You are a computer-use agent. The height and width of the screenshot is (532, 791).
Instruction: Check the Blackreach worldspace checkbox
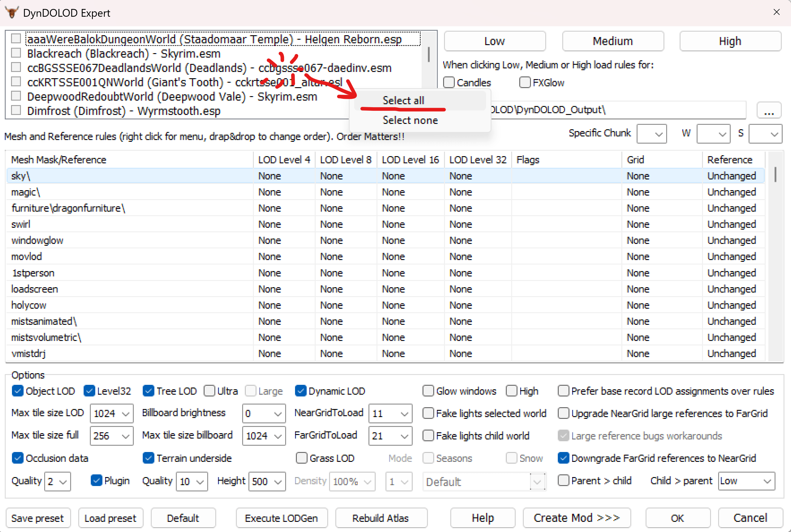[x=16, y=53]
